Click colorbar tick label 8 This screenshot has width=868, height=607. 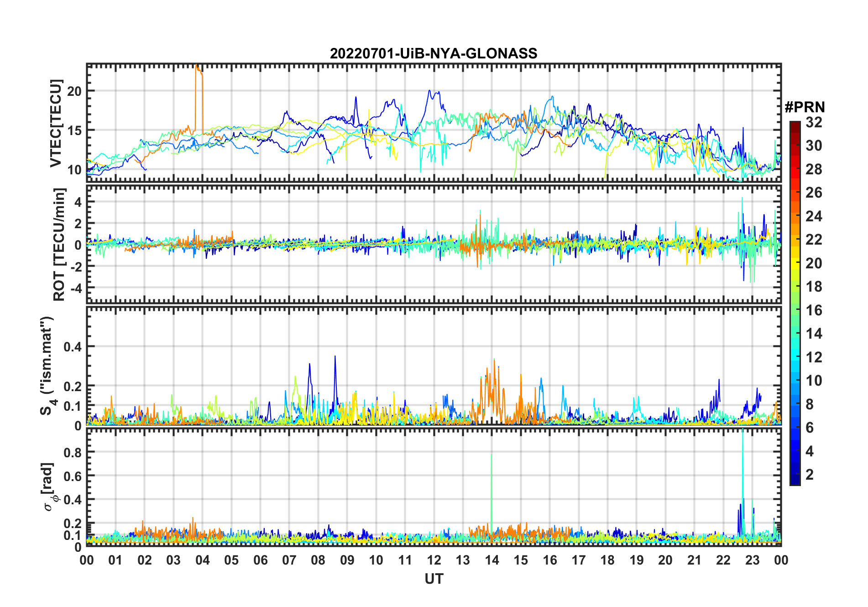pyautogui.click(x=810, y=404)
